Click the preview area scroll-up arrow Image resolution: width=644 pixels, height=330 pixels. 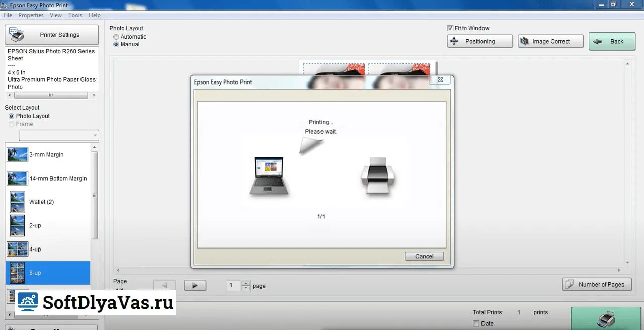627,64
